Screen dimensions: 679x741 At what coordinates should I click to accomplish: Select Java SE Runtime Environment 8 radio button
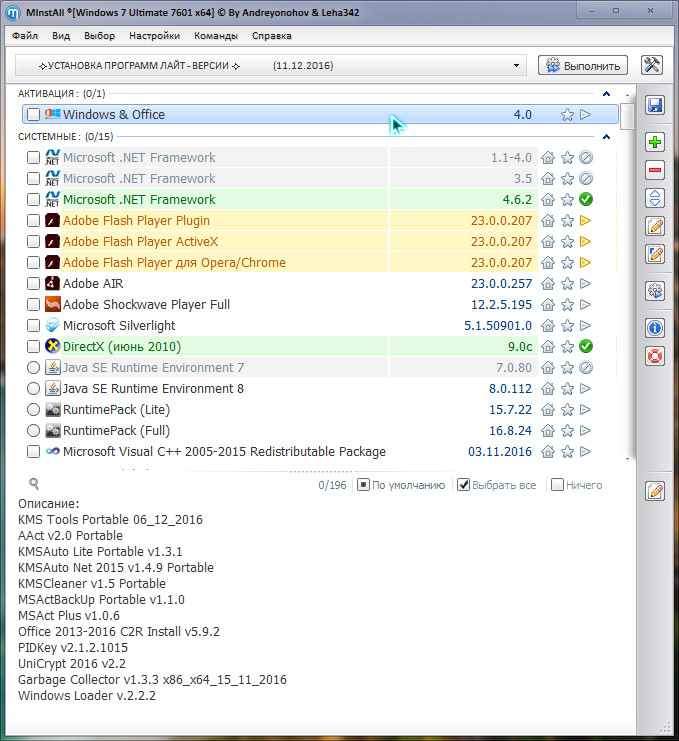pyautogui.click(x=34, y=388)
